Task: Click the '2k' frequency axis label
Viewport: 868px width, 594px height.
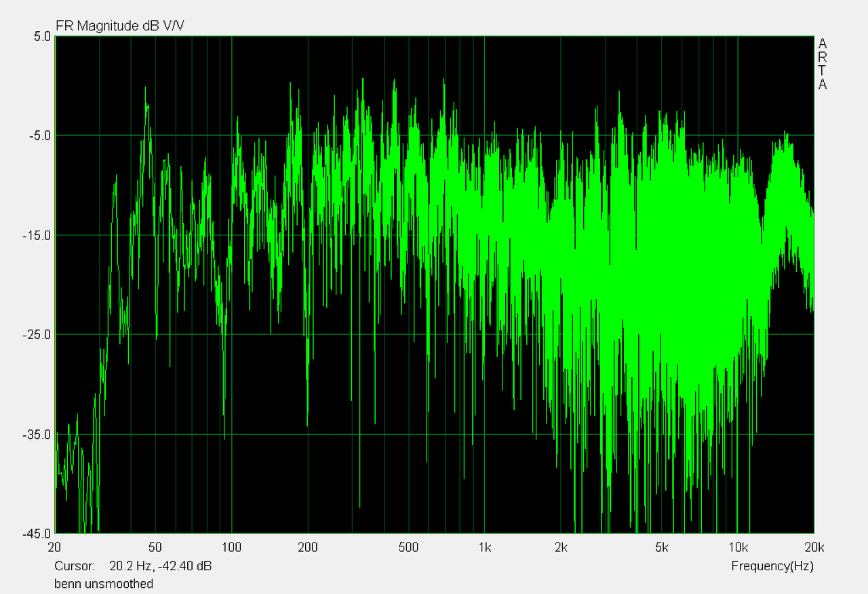Action: pyautogui.click(x=561, y=548)
